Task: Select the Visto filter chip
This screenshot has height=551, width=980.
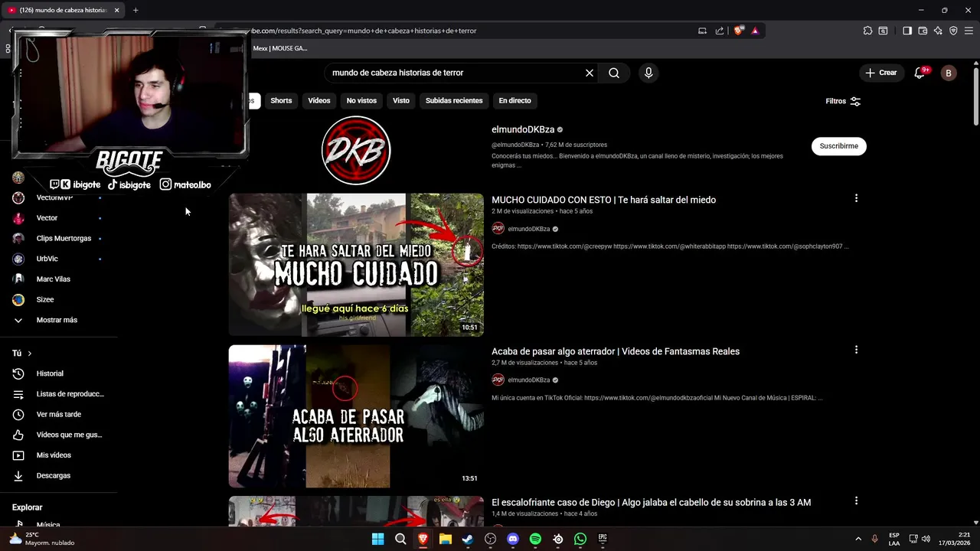Action: click(x=401, y=100)
